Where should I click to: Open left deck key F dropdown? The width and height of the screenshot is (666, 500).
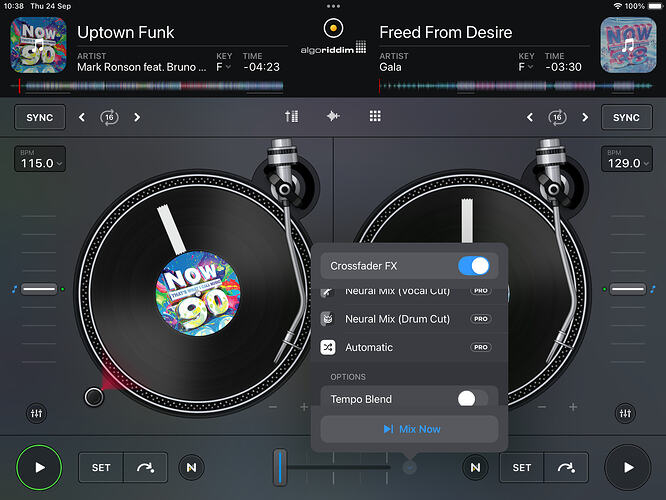coord(223,67)
